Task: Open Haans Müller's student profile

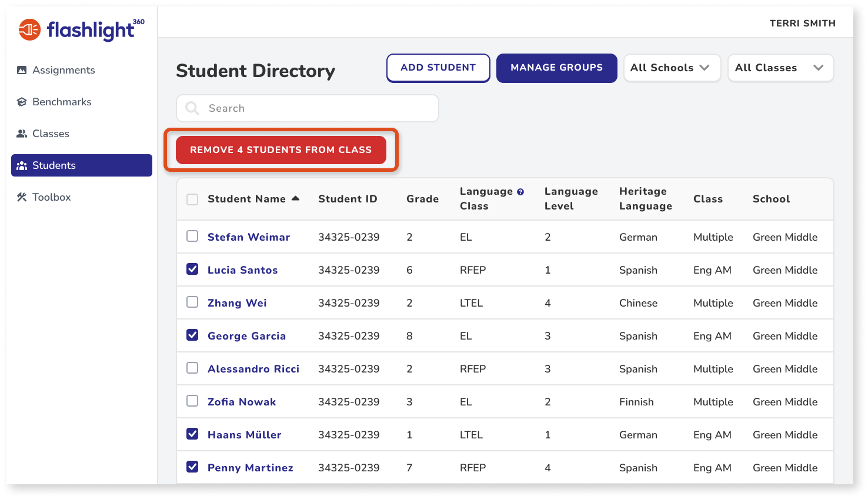Action: (244, 435)
